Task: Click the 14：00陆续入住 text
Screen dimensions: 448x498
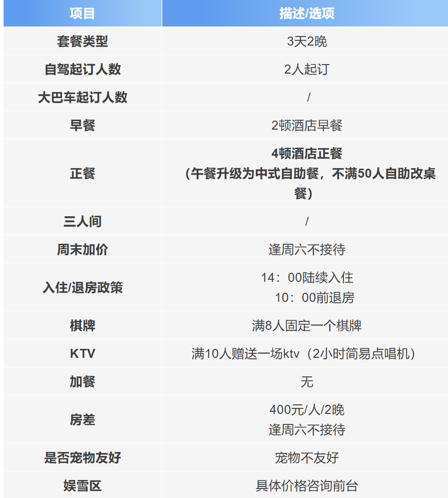Action: 307,278
